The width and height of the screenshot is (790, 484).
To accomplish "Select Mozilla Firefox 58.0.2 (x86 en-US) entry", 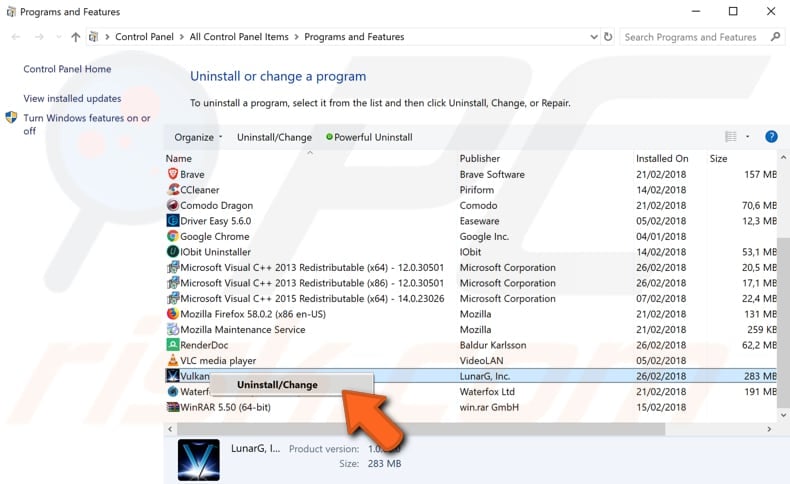I will click(x=253, y=314).
